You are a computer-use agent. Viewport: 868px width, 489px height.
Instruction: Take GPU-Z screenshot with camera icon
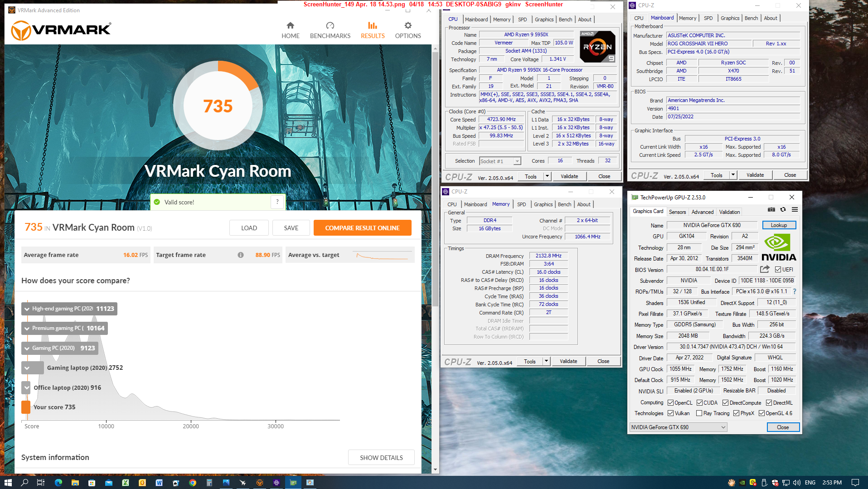point(771,209)
